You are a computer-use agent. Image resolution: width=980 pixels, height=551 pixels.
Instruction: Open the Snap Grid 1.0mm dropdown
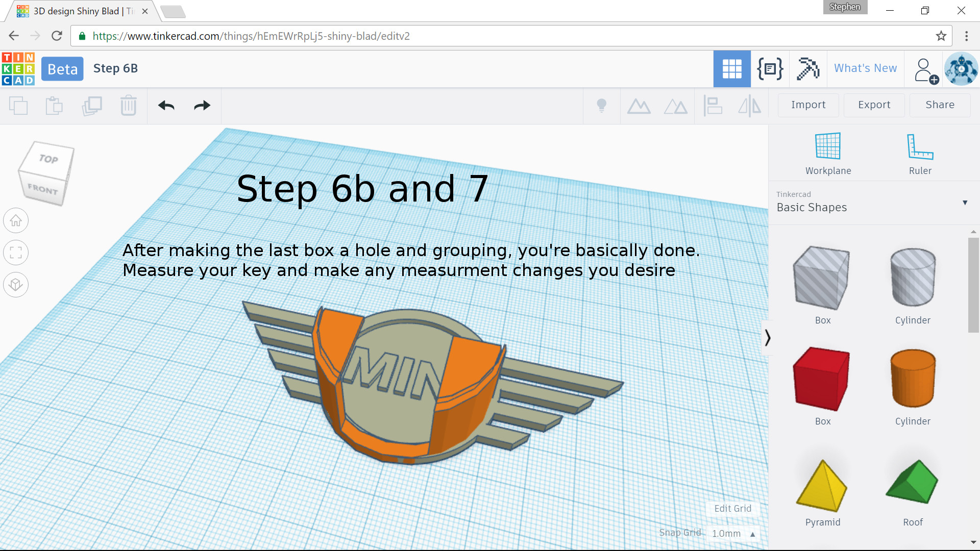(x=733, y=534)
